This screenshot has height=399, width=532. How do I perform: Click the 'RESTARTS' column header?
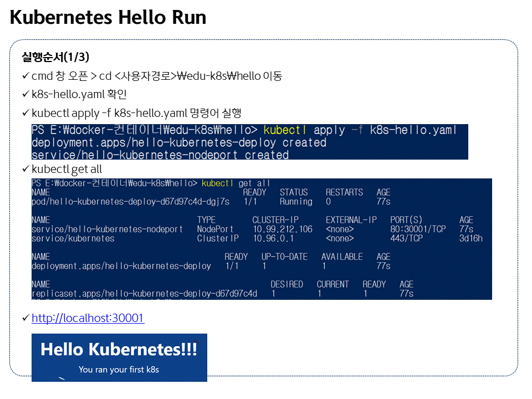tap(344, 192)
